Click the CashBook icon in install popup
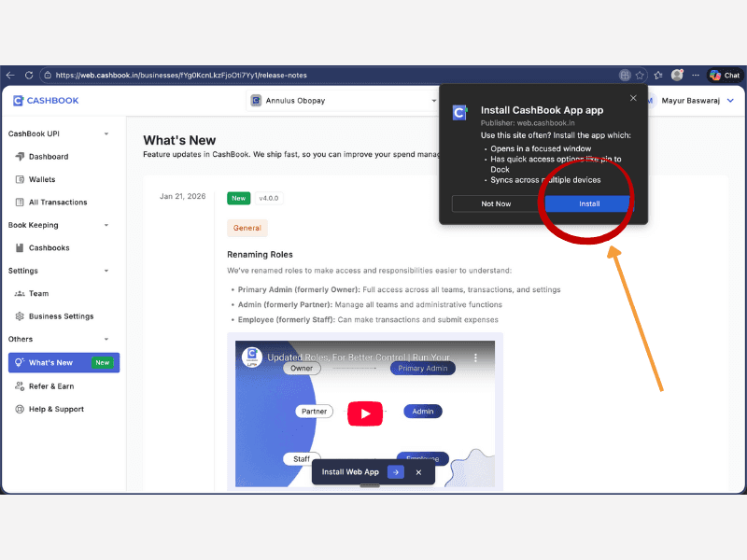Viewport: 747px width, 560px height. point(459,113)
